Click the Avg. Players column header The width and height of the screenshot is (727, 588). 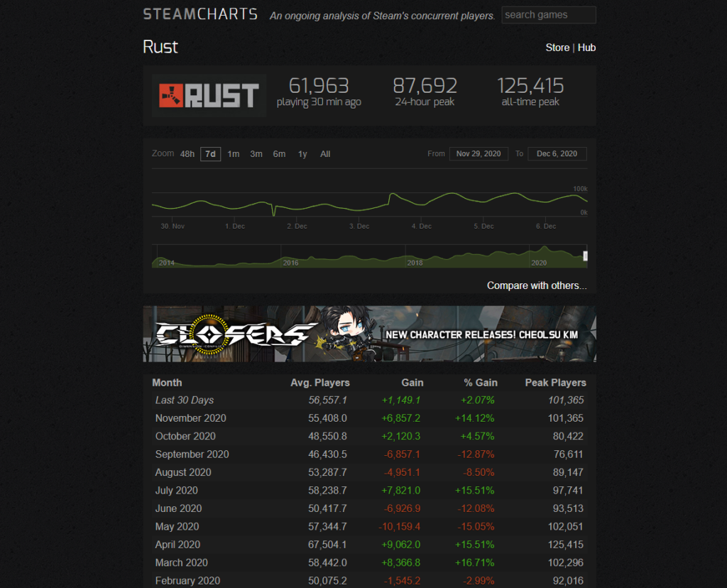pos(320,383)
